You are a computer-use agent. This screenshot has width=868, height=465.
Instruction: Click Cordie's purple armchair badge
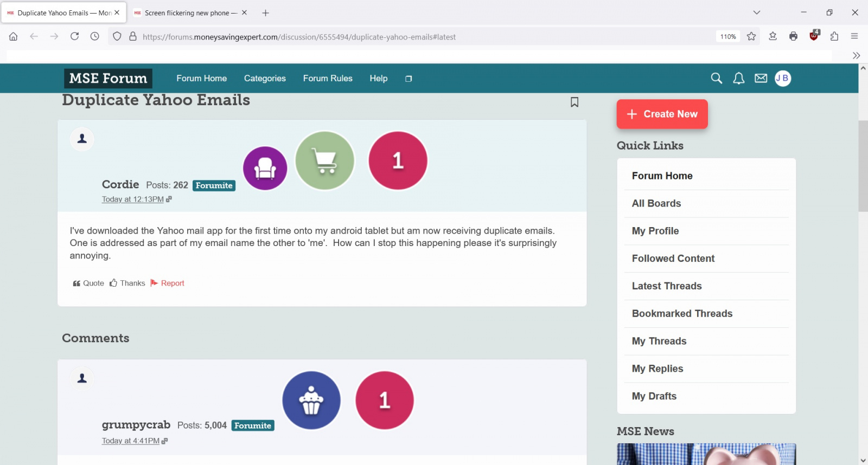[265, 169]
